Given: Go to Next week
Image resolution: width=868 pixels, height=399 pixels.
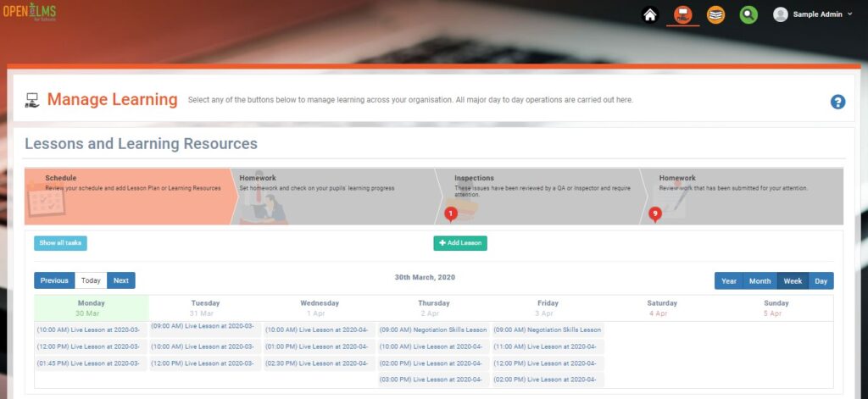Looking at the screenshot, I should tap(121, 280).
